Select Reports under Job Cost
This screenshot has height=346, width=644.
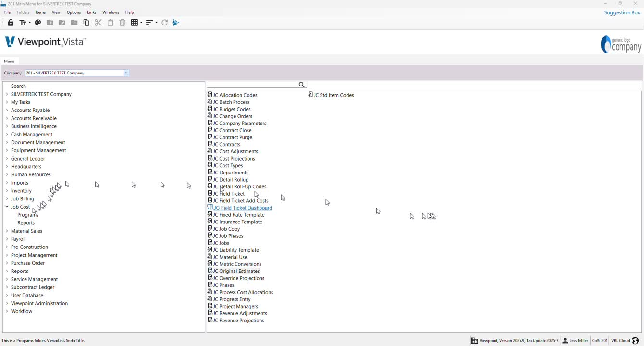(x=26, y=223)
